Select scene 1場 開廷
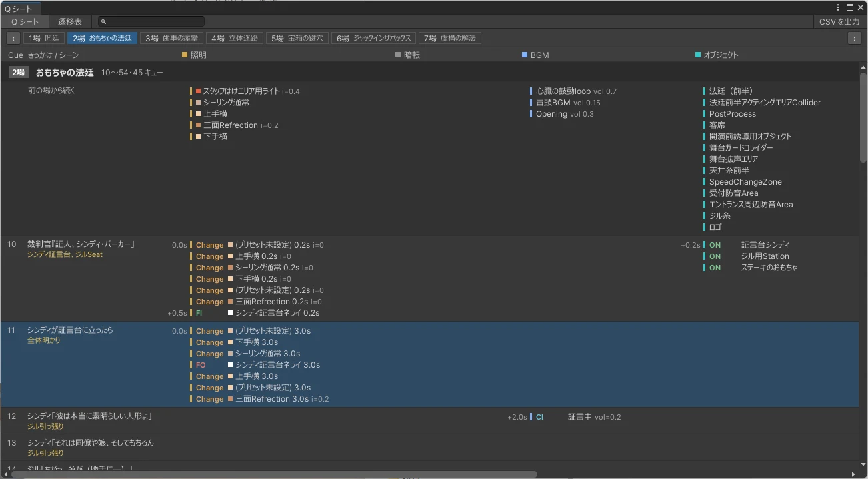The height and width of the screenshot is (479, 868). pos(44,38)
